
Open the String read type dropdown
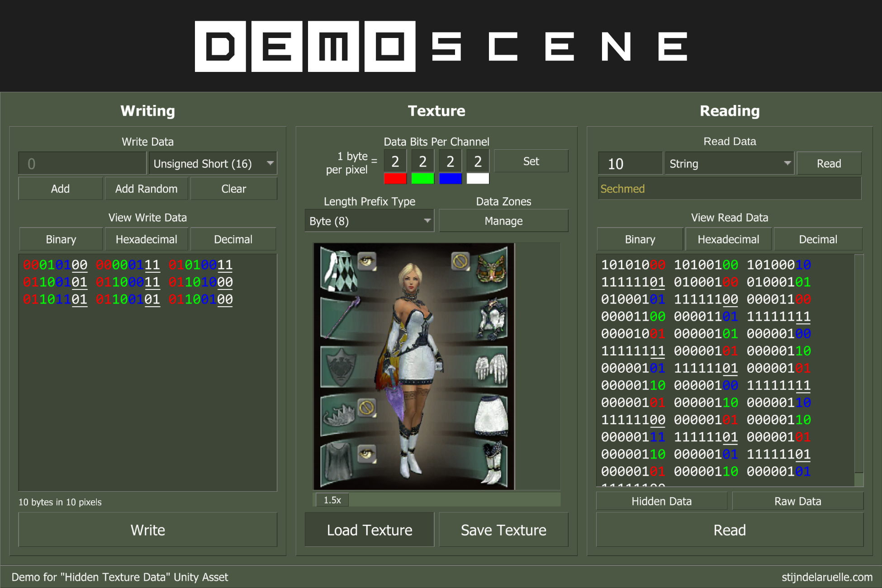[x=729, y=163]
